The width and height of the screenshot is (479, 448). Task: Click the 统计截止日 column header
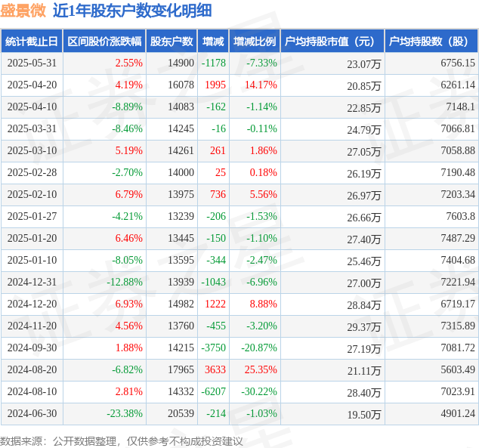pyautogui.click(x=32, y=42)
